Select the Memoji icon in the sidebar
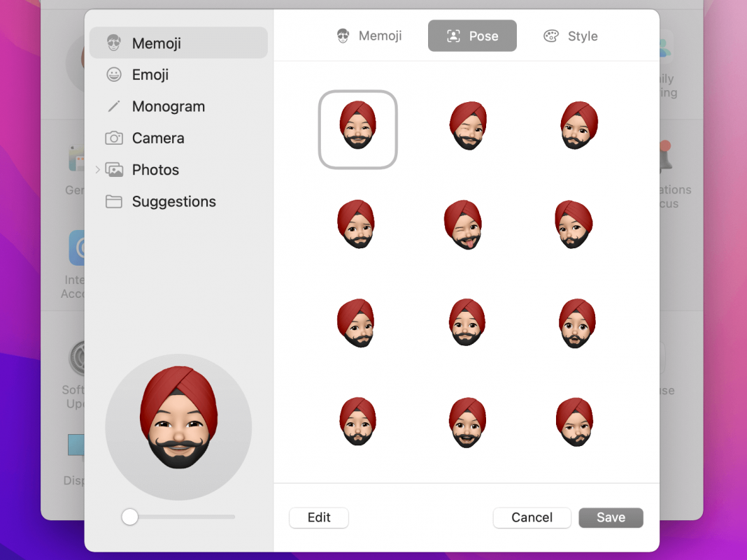 pos(114,43)
